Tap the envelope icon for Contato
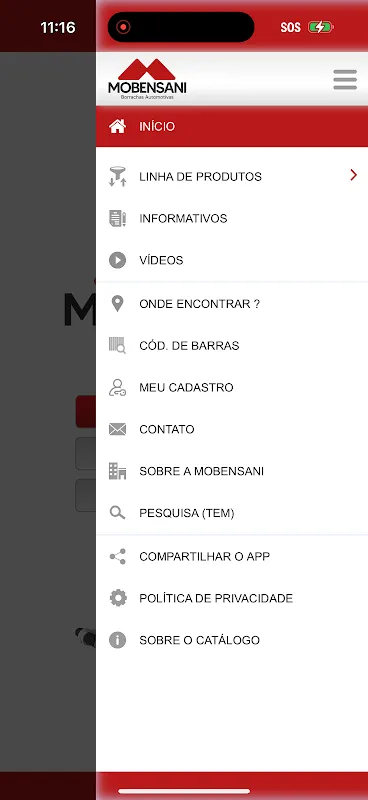The height and width of the screenshot is (800, 368). pyautogui.click(x=117, y=429)
